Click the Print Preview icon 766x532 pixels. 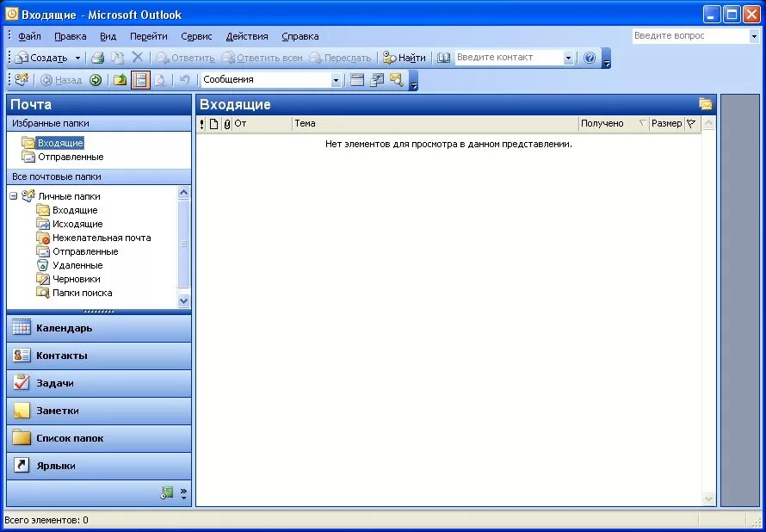pyautogui.click(x=160, y=80)
